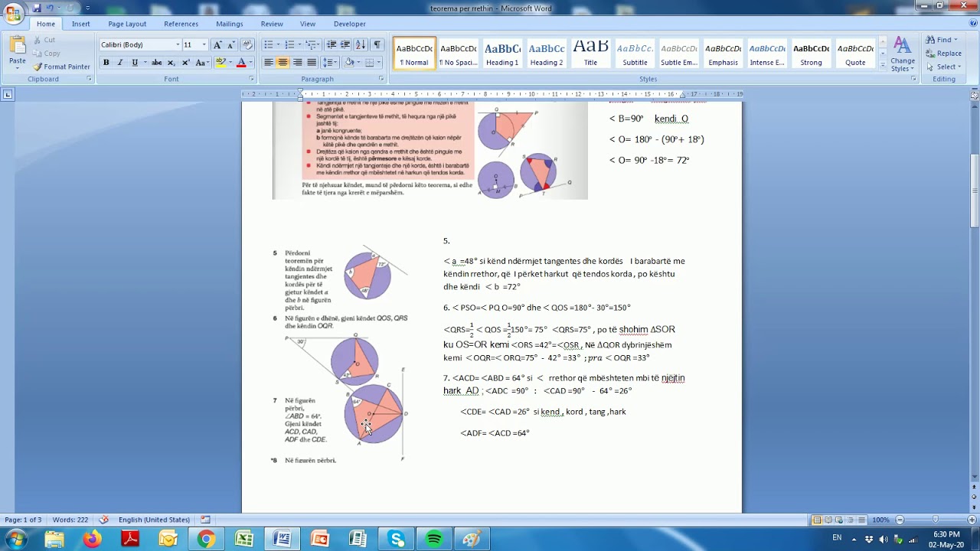Open the Sort dialog from the ribbon
This screenshot has width=980, height=551.
coord(361,45)
